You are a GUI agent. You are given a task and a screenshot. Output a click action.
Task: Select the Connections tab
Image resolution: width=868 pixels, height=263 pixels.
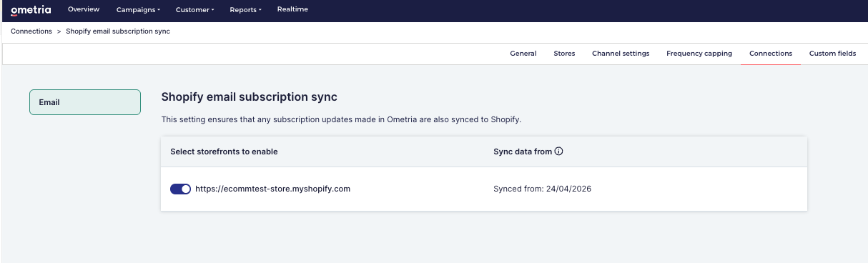[771, 54]
